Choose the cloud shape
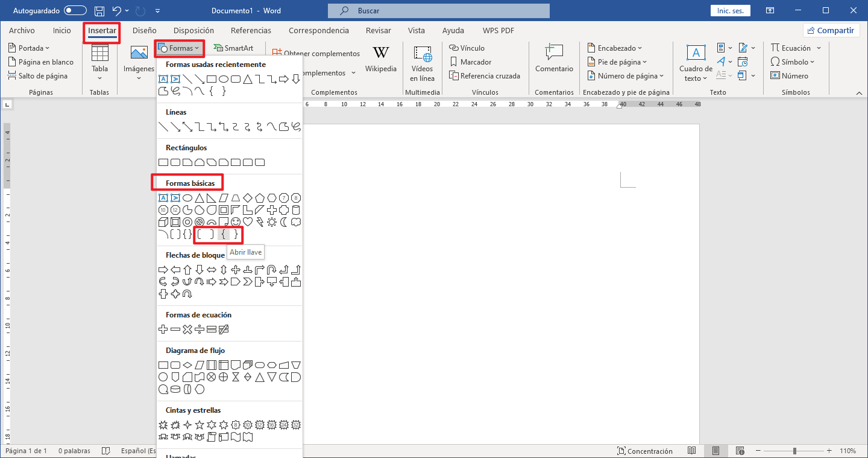The height and width of the screenshot is (458, 868). 296,222
